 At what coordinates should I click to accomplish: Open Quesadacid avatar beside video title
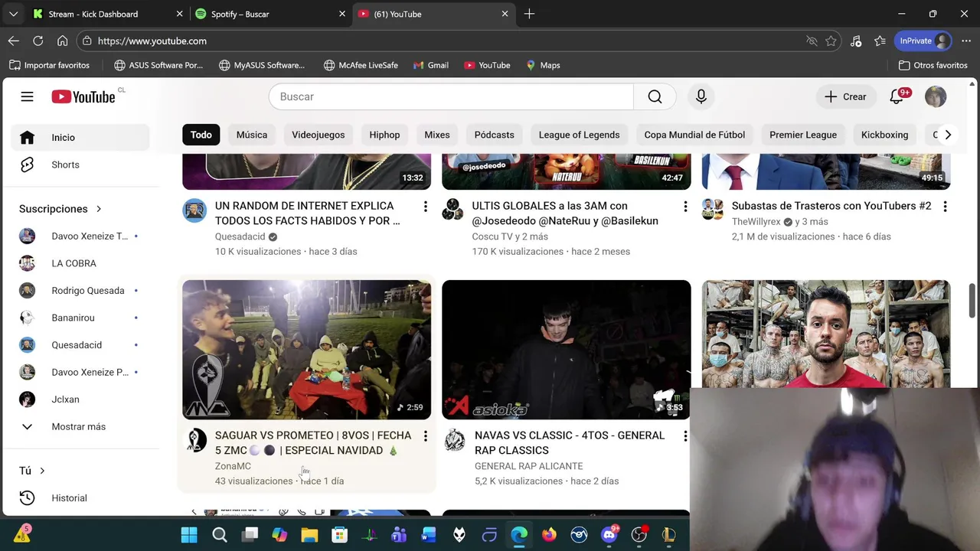[194, 210]
